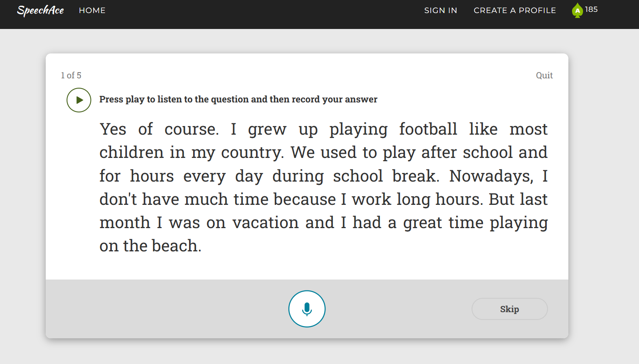The width and height of the screenshot is (639, 364).
Task: Click the word "Nowadays" in the passage
Action: coord(491,176)
